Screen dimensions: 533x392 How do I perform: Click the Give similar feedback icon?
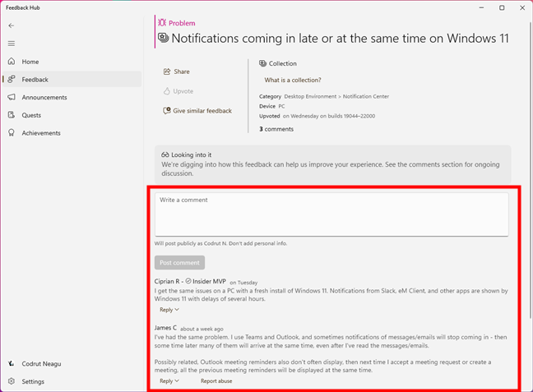[x=167, y=111]
